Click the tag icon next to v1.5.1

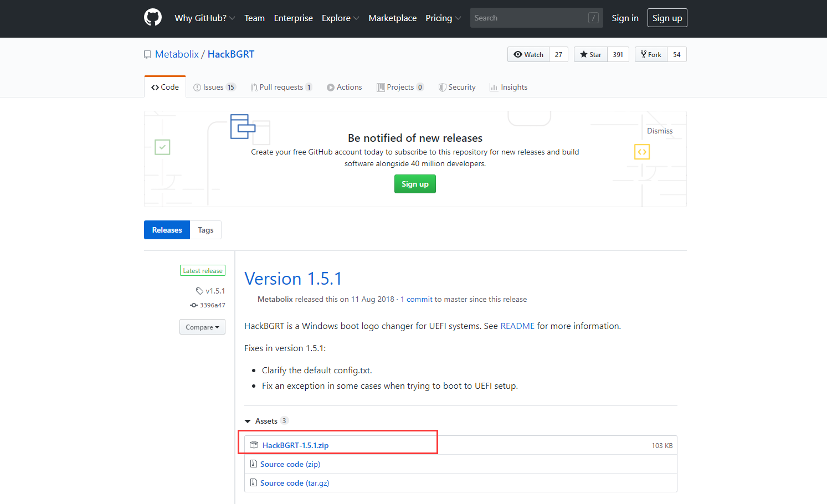click(x=199, y=291)
